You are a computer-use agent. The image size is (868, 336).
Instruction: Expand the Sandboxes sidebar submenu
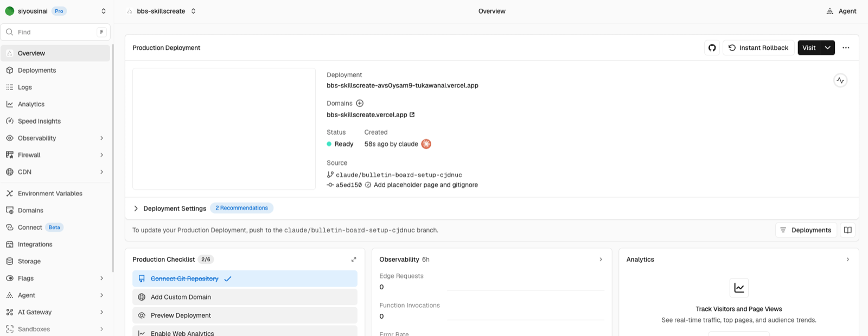pos(101,329)
